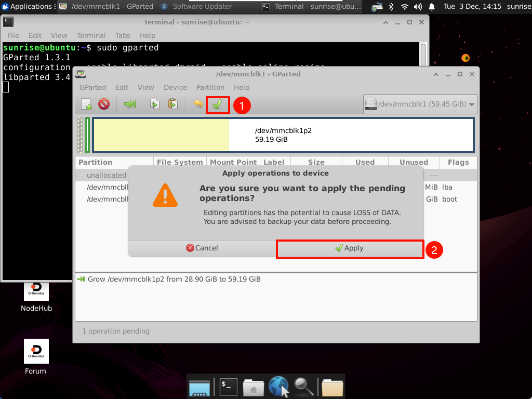Open the Edit menu in GParted
532x399 pixels.
[122, 87]
